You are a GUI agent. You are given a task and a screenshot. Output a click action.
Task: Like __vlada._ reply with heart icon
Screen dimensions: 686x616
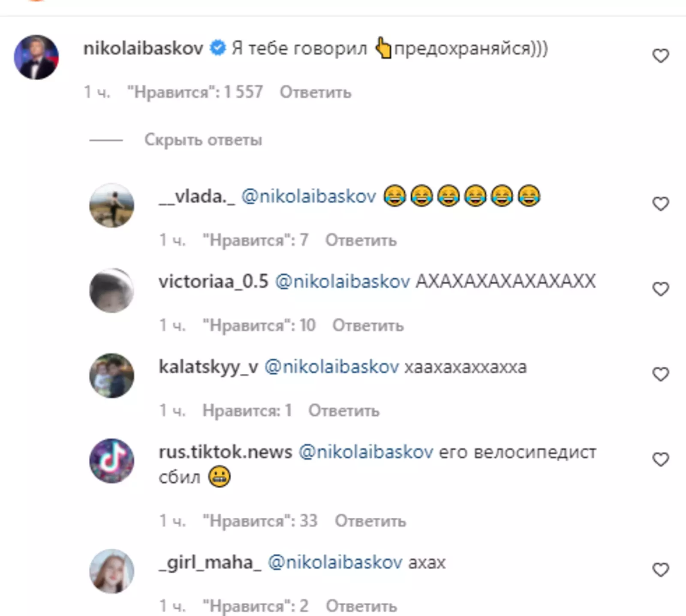pos(660,204)
